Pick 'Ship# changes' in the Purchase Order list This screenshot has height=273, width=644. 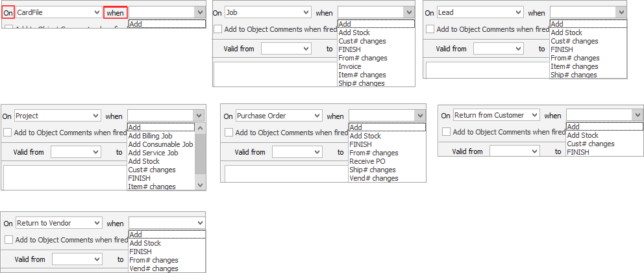point(387,170)
